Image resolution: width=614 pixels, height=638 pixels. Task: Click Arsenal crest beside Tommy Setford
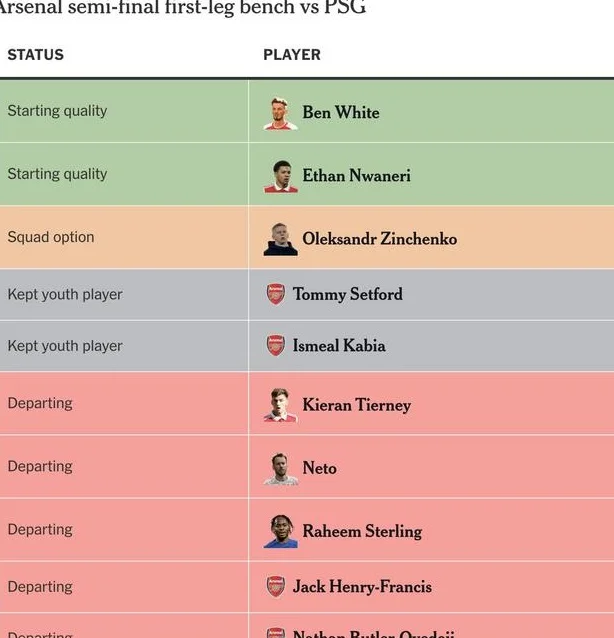275,294
